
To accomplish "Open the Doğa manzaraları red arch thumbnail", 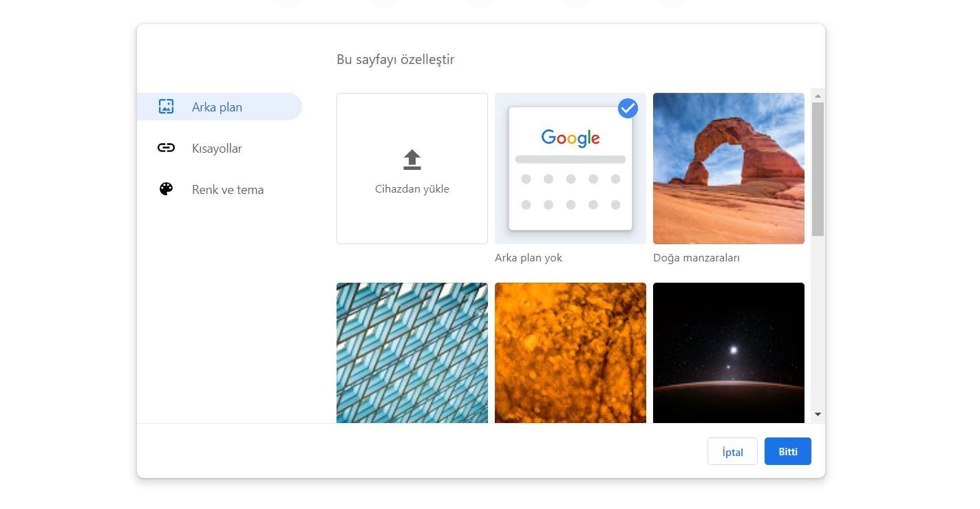I will (x=728, y=169).
